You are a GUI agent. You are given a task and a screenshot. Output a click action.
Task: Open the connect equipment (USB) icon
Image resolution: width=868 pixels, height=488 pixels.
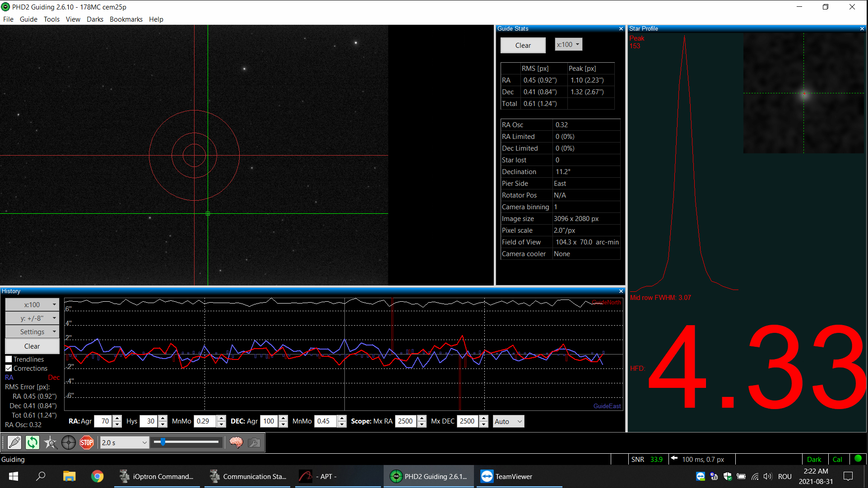14,442
